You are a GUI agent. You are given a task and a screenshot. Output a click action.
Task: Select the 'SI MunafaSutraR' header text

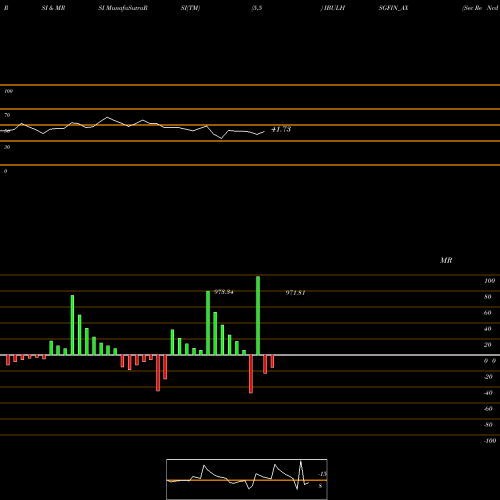click(123, 8)
